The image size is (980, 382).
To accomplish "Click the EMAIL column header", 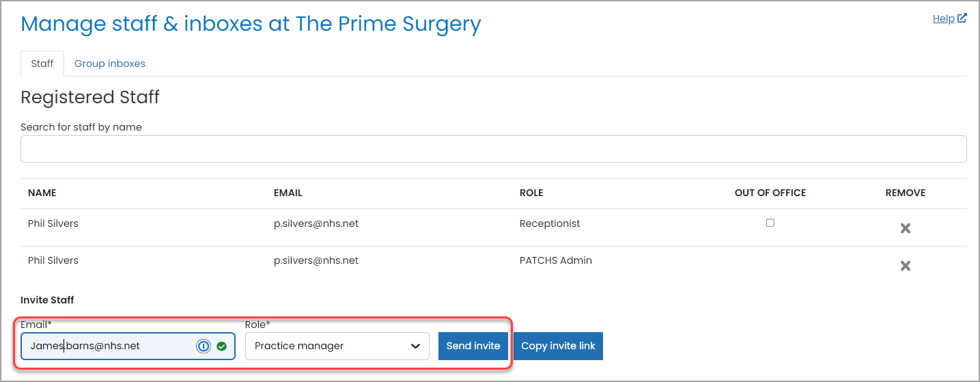I will (288, 193).
